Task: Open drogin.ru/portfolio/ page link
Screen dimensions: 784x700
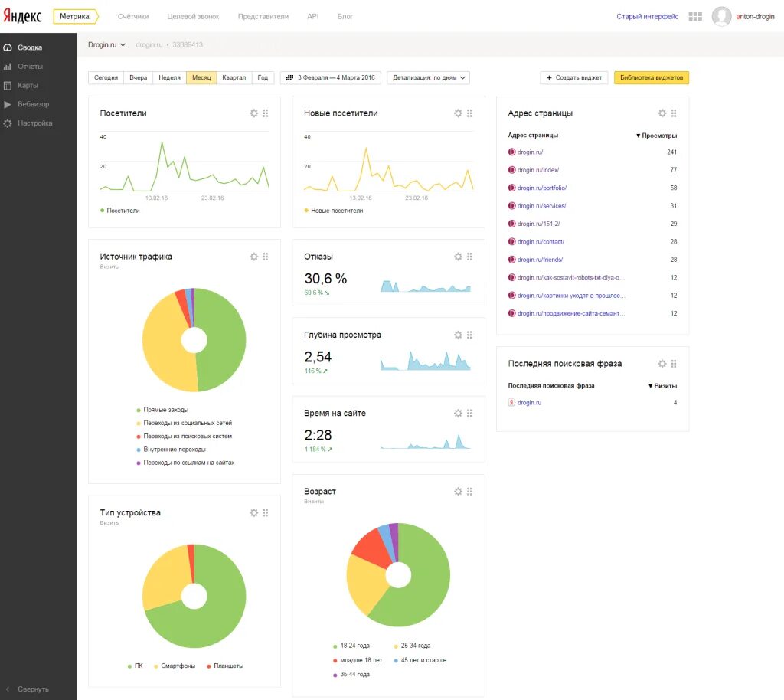Action: pyautogui.click(x=541, y=188)
